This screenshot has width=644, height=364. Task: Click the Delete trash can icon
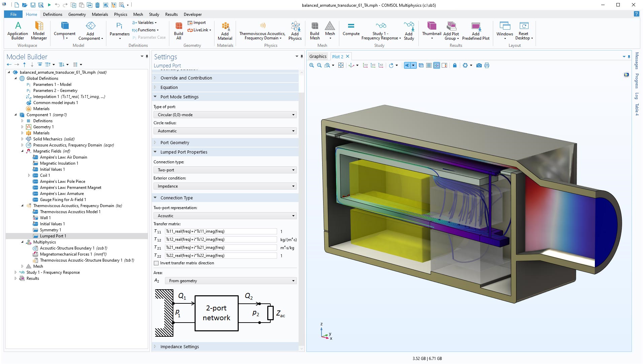pyautogui.click(x=97, y=5)
